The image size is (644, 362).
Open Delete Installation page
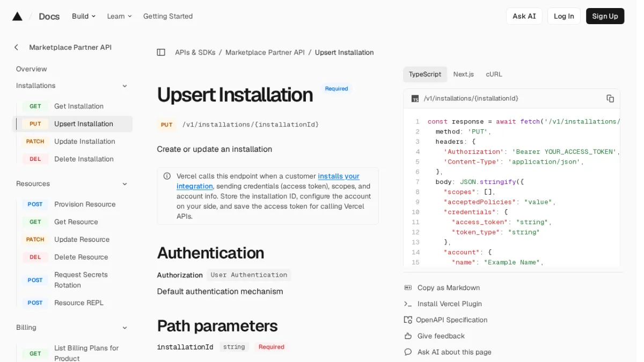(x=84, y=159)
